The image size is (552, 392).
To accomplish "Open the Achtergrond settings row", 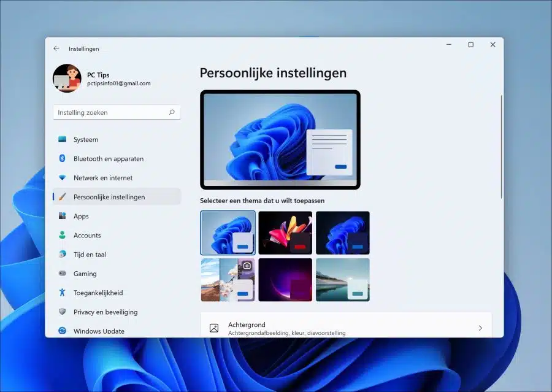I will [346, 325].
